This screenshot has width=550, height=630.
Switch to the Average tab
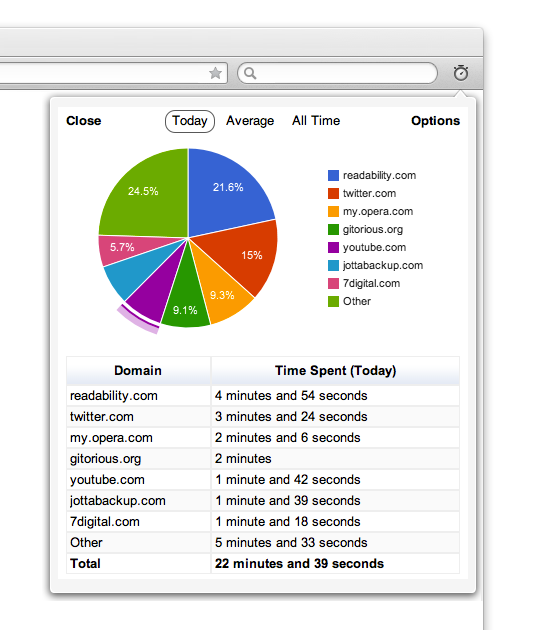(x=250, y=121)
